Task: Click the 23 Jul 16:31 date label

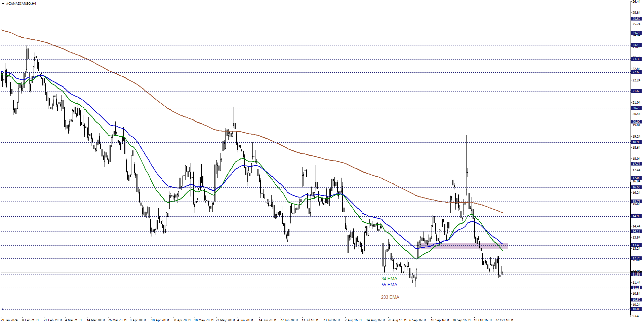Action: pos(332,320)
